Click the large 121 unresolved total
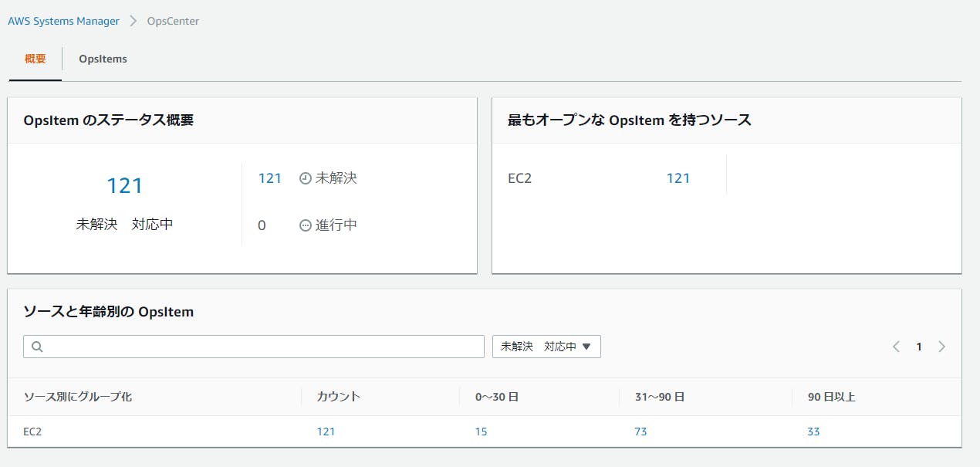Screen dimensions: 980x467 point(124,186)
